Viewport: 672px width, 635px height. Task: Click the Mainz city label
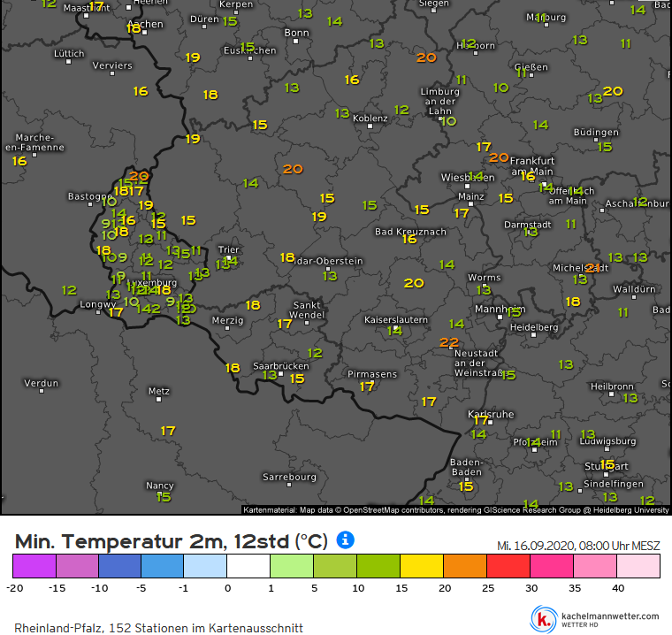[x=471, y=197]
